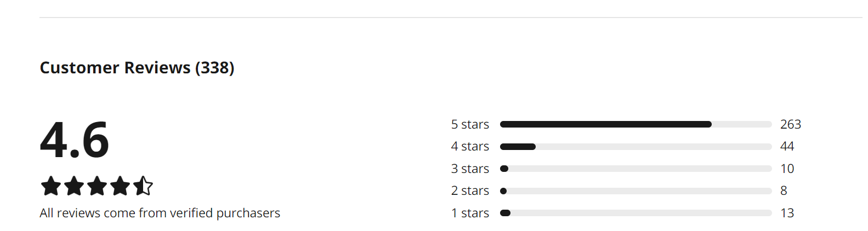Click the 3 stars rating bar
The width and height of the screenshot is (868, 231).
[x=636, y=169]
